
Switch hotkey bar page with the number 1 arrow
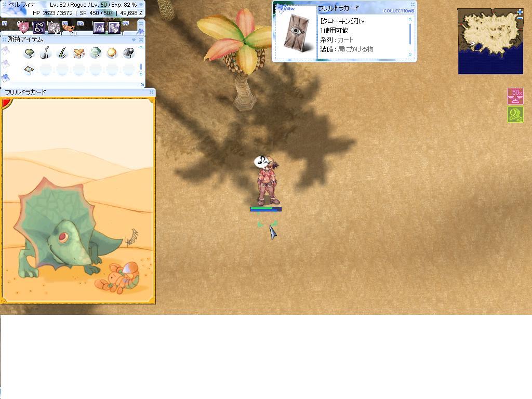click(140, 31)
